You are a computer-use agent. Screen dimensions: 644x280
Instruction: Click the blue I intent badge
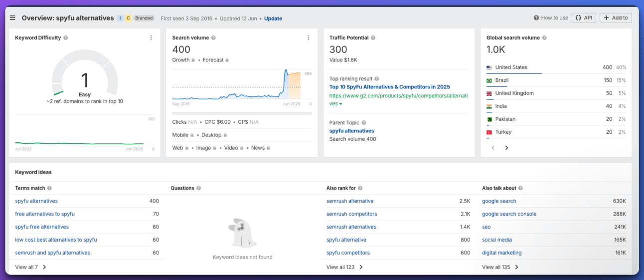(120, 18)
